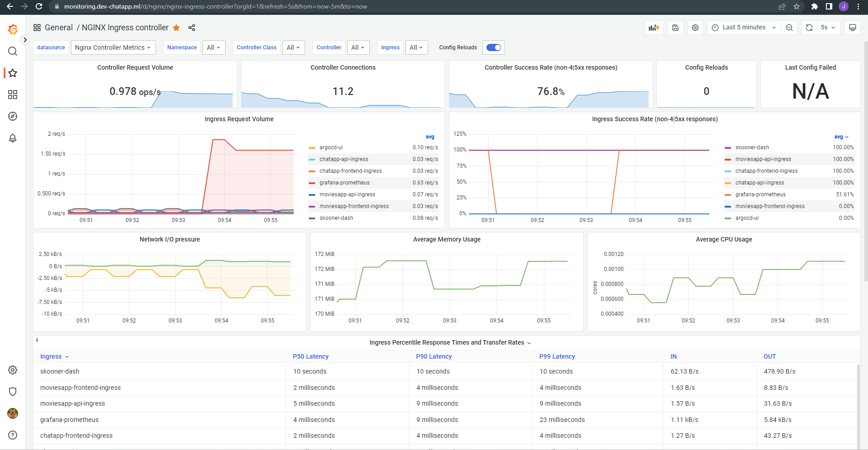Open dashboard settings gear in toolbar
The height and width of the screenshot is (450, 868).
(x=695, y=28)
